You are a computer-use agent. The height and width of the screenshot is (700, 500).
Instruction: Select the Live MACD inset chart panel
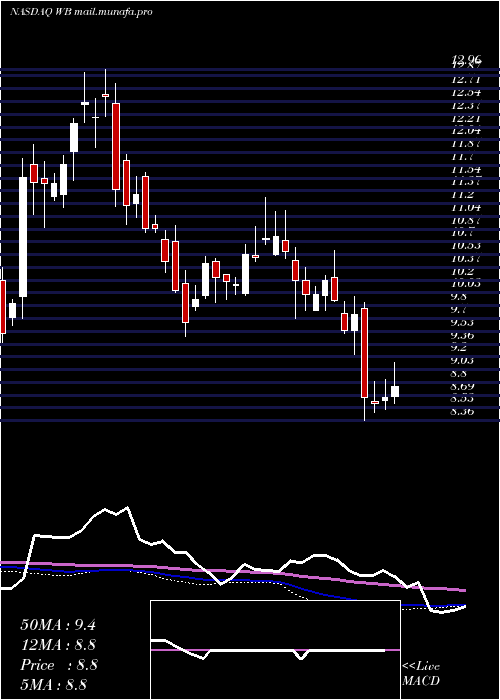click(x=275, y=650)
